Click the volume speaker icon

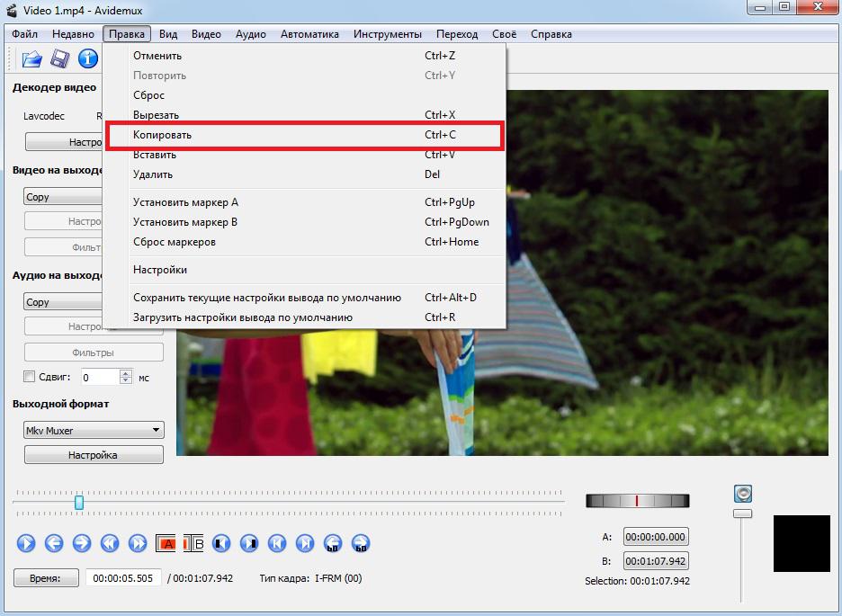pos(743,494)
